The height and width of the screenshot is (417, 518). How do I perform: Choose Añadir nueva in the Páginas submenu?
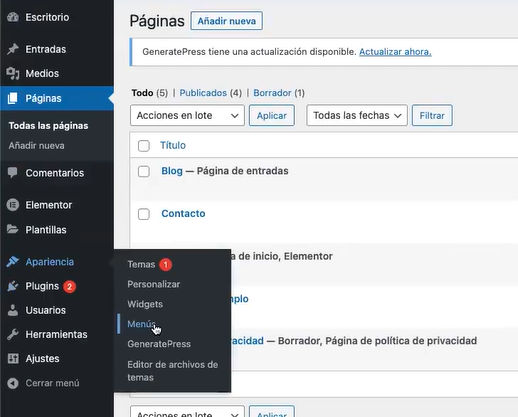36,146
